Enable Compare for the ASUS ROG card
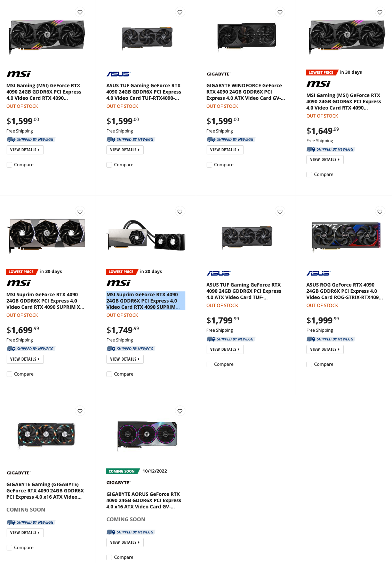This screenshot has height=563, width=392. click(x=309, y=364)
